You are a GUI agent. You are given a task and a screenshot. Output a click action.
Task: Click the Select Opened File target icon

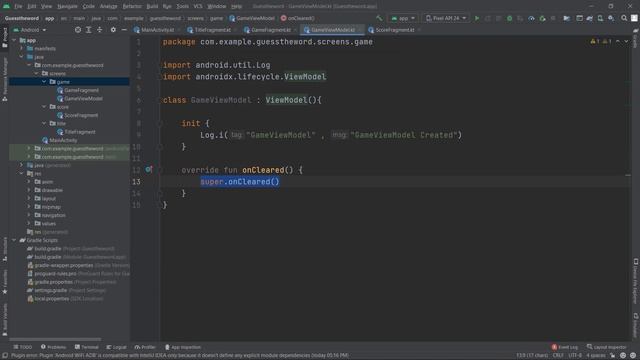pos(78,30)
